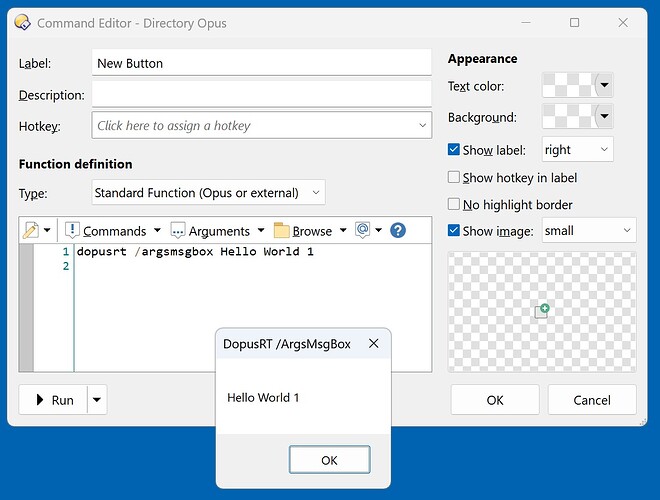The width and height of the screenshot is (660, 500).
Task: Click the Text color swatch
Action: tap(569, 85)
